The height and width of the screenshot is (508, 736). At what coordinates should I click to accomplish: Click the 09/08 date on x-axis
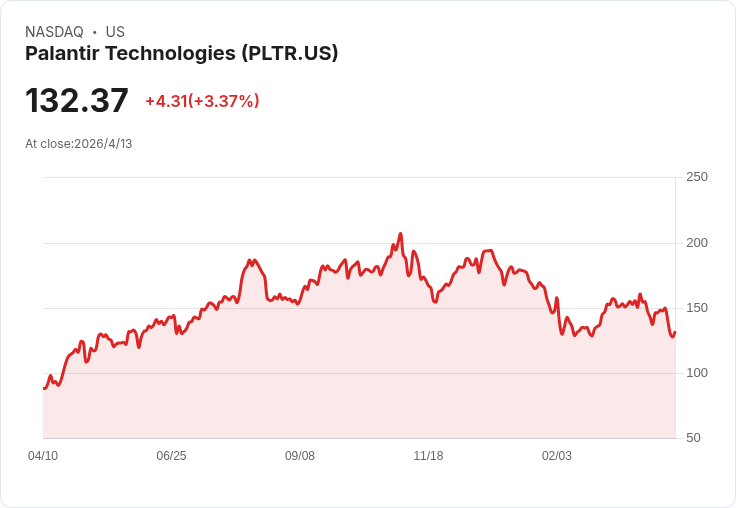pos(299,455)
